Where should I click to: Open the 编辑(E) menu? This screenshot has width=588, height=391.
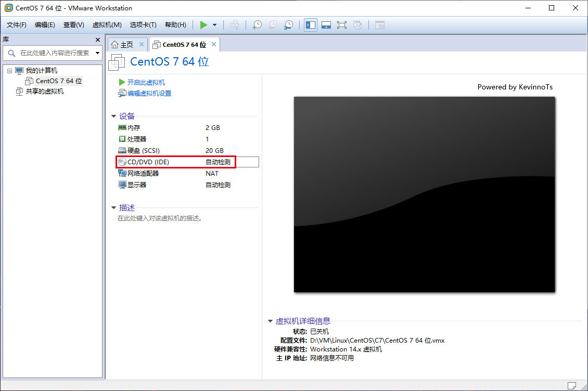pyautogui.click(x=45, y=25)
